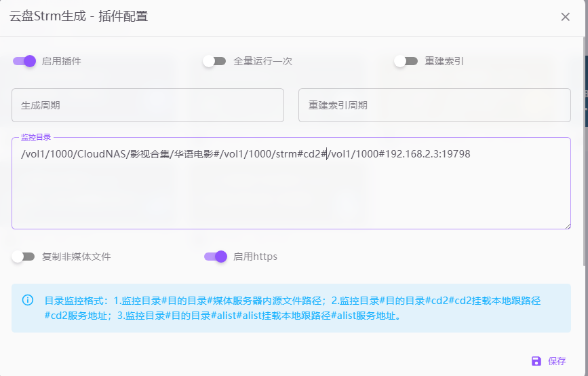The image size is (588, 376).
Task: Click into the 重建索引周期 field
Action: pos(435,105)
